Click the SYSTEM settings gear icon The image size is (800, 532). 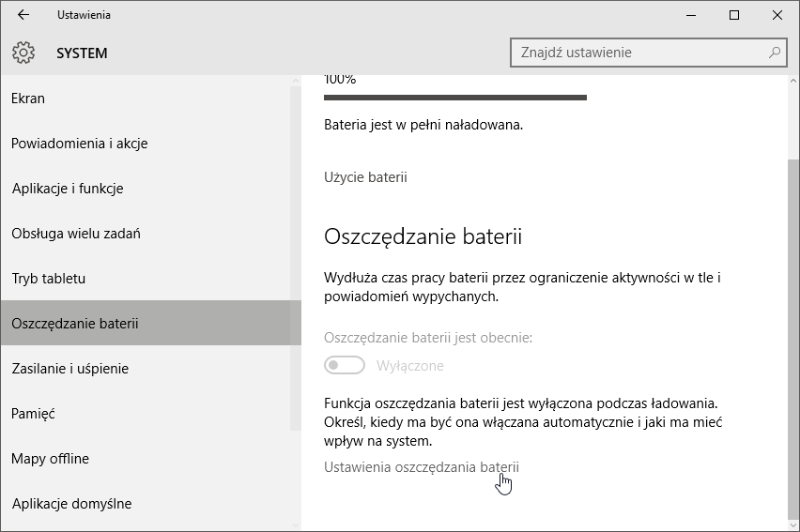click(x=24, y=53)
